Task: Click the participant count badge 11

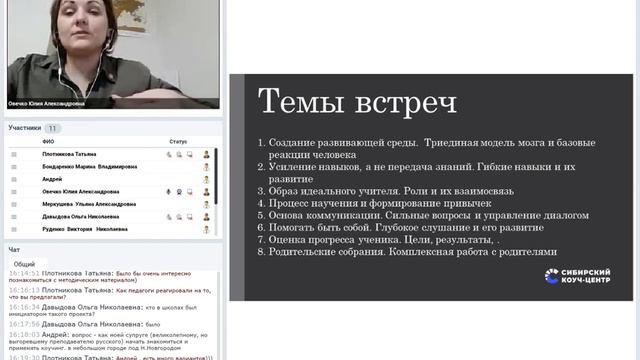Action: tap(53, 129)
